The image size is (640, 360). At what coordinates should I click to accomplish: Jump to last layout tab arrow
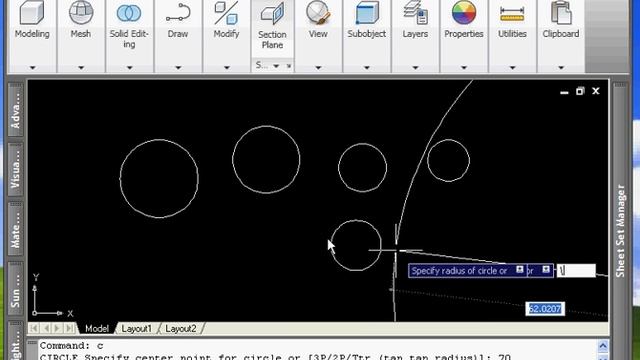70,329
